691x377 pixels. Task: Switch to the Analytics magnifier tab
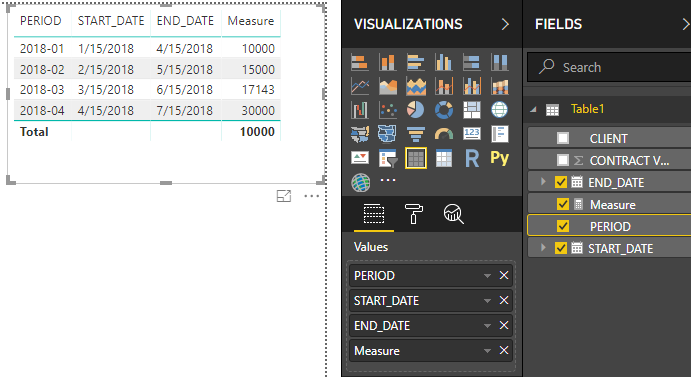453,214
